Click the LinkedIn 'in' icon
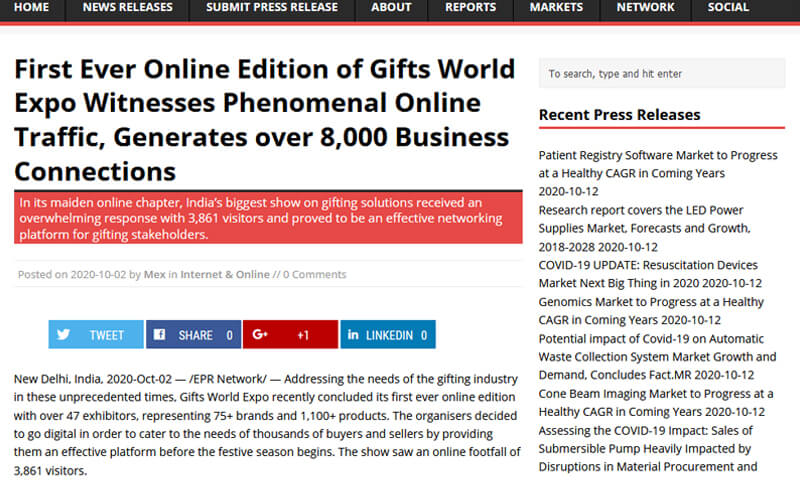The image size is (800, 480). [x=353, y=334]
